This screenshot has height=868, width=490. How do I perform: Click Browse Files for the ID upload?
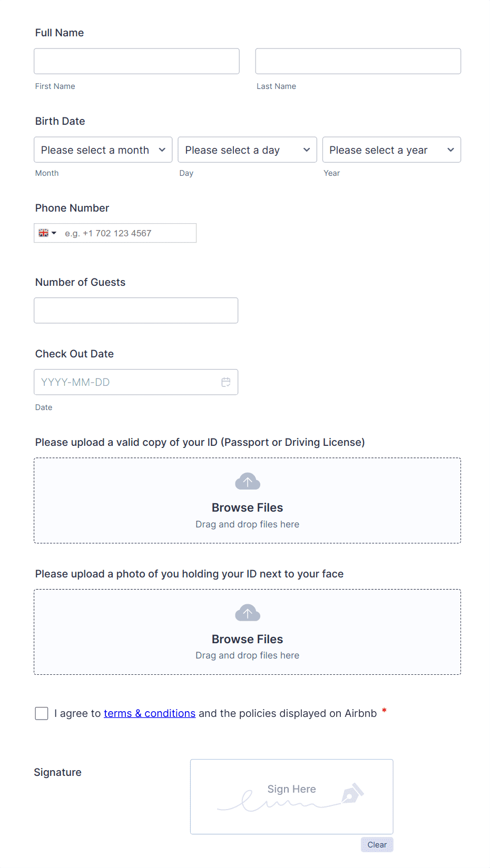point(247,507)
